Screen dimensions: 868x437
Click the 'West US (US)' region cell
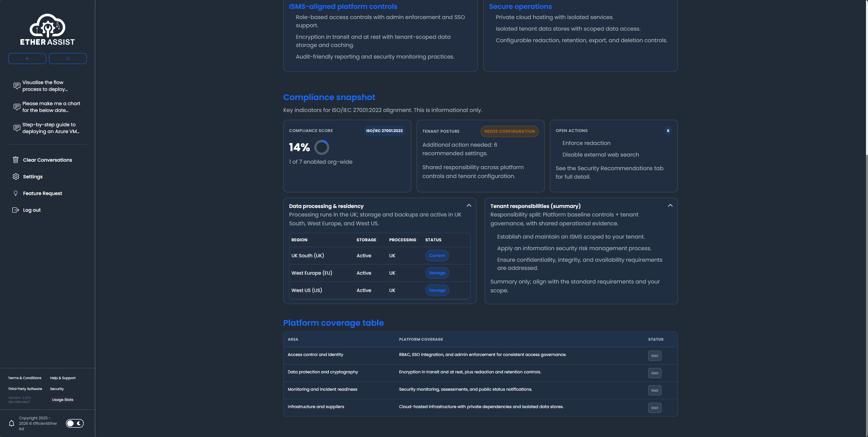tap(306, 290)
